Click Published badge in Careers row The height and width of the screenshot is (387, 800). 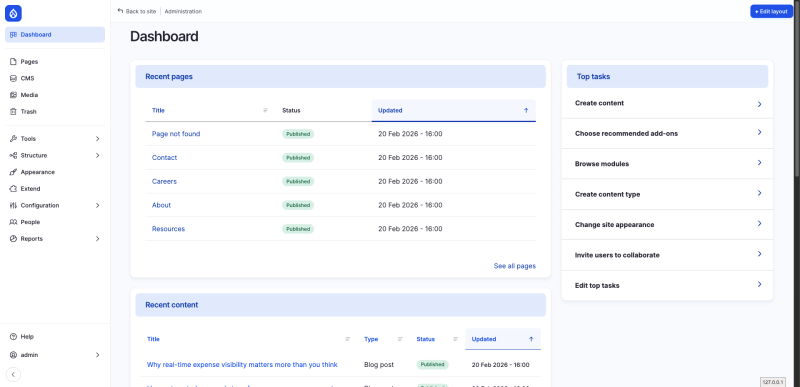coord(298,182)
